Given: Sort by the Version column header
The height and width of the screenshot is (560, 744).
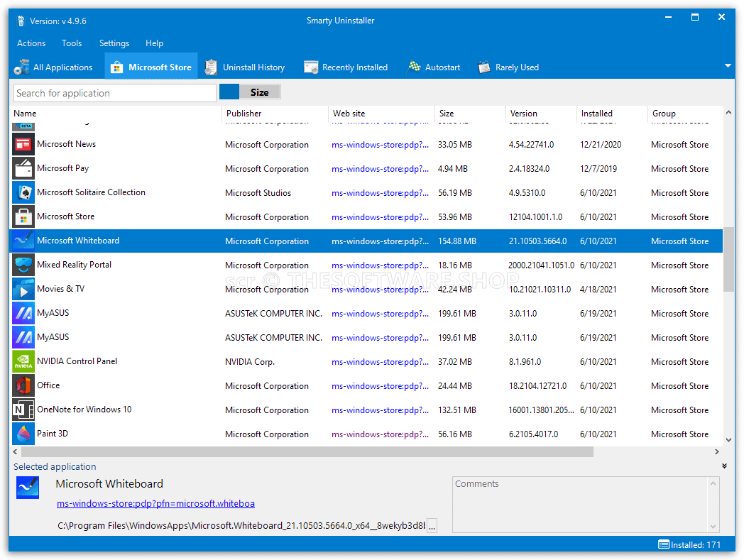Looking at the screenshot, I should (542, 114).
